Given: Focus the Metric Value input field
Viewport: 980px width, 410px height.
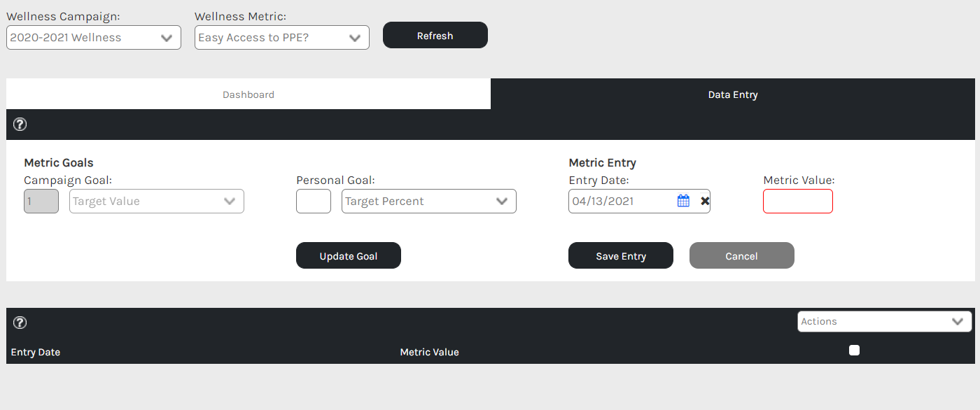Looking at the screenshot, I should coord(797,202).
